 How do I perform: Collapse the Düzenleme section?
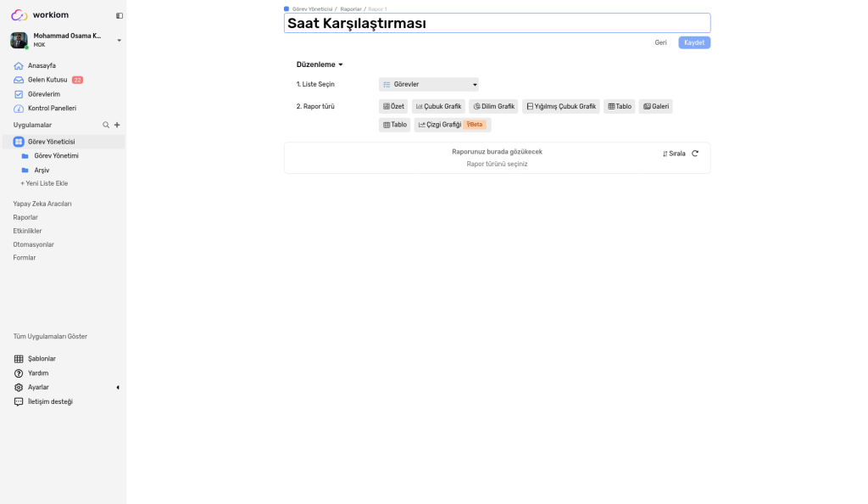(320, 64)
